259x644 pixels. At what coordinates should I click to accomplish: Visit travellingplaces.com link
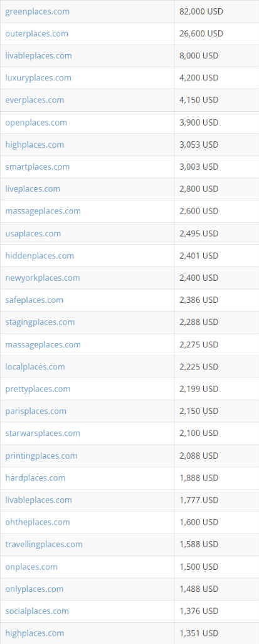tap(44, 544)
